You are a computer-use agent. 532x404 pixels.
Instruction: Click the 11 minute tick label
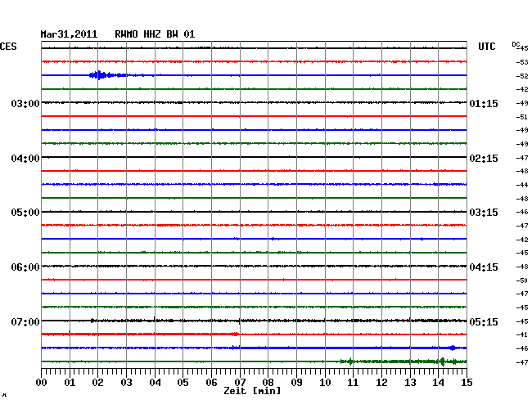click(353, 383)
